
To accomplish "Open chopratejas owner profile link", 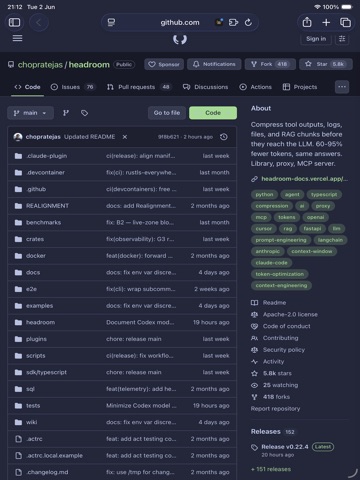I will [40, 65].
